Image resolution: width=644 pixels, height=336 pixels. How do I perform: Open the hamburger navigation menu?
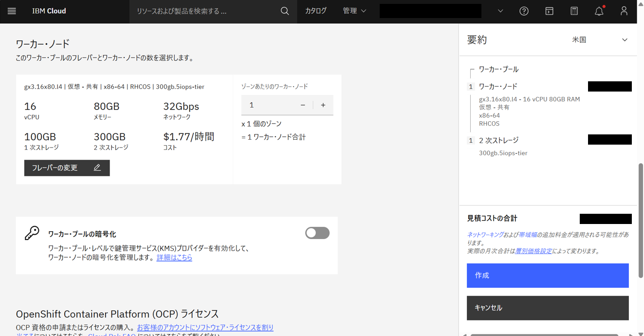click(12, 11)
